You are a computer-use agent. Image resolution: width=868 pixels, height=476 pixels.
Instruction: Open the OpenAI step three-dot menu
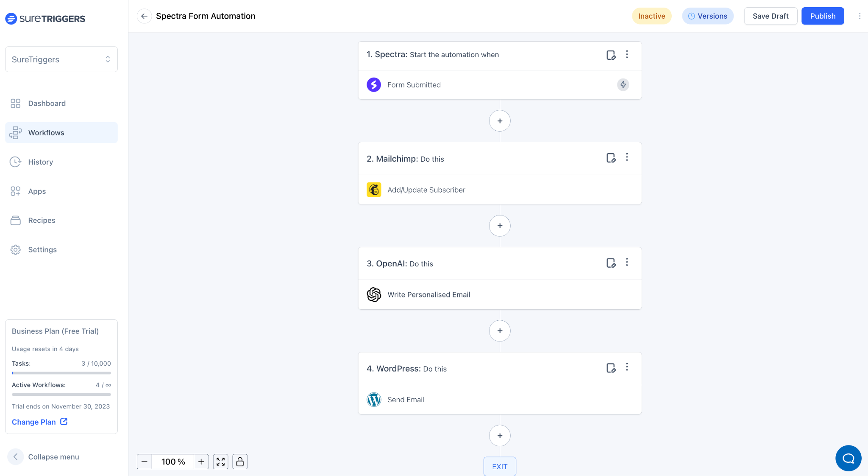tap(627, 262)
